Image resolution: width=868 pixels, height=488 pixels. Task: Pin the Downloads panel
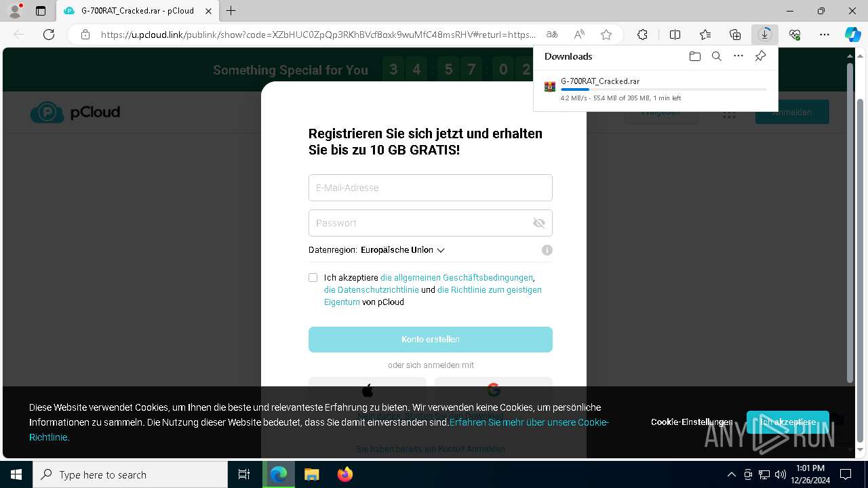760,56
